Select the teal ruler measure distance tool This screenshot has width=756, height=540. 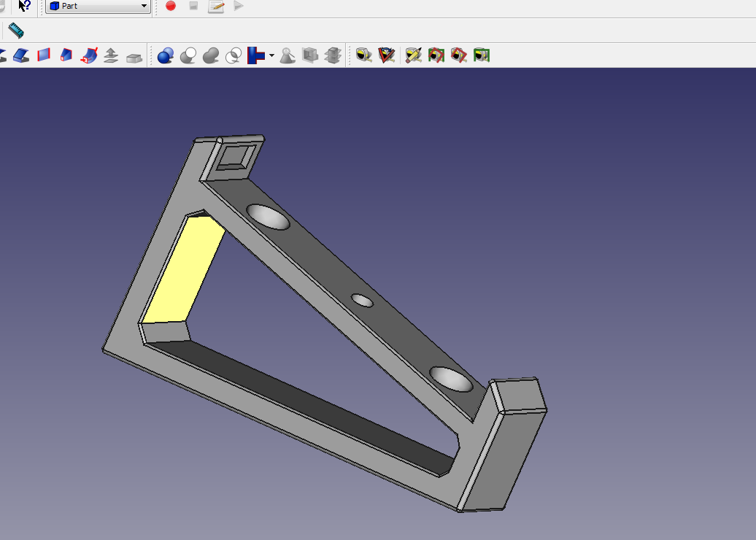16,31
